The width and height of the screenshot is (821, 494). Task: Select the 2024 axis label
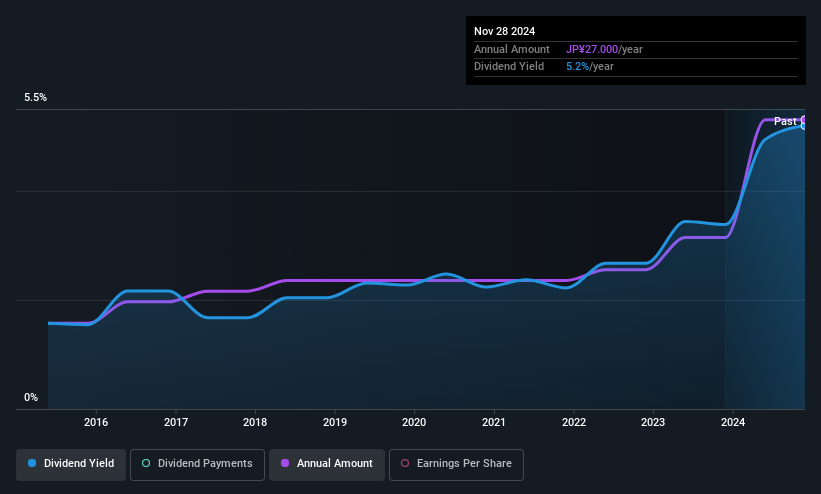pyautogui.click(x=733, y=422)
